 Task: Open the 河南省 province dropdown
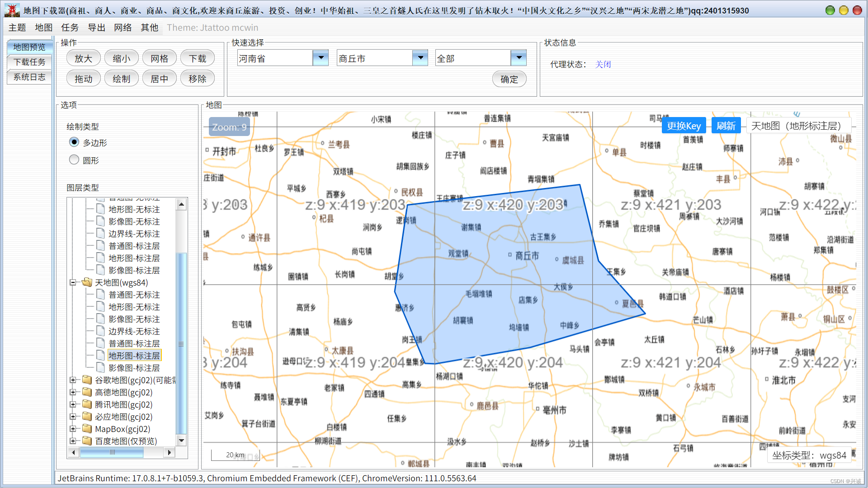pos(321,58)
